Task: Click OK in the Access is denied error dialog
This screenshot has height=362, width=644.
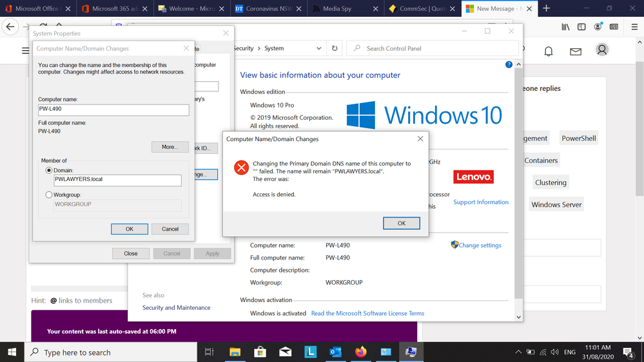Action: tap(401, 224)
